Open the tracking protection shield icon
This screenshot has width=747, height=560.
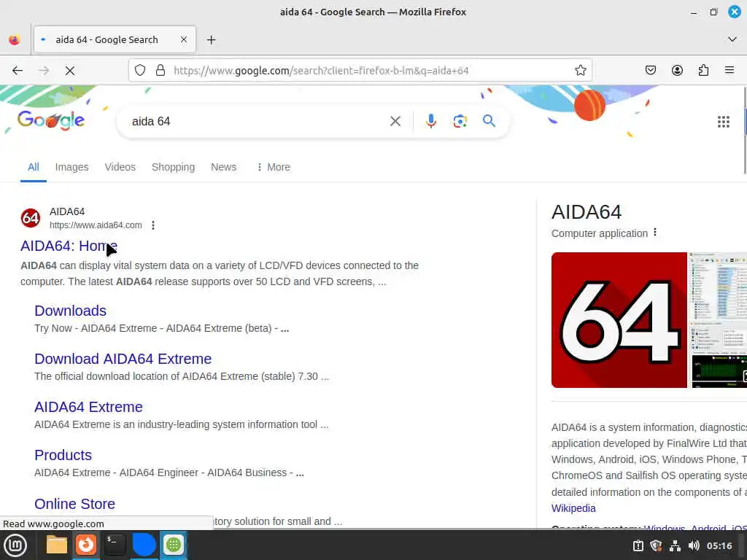click(140, 71)
